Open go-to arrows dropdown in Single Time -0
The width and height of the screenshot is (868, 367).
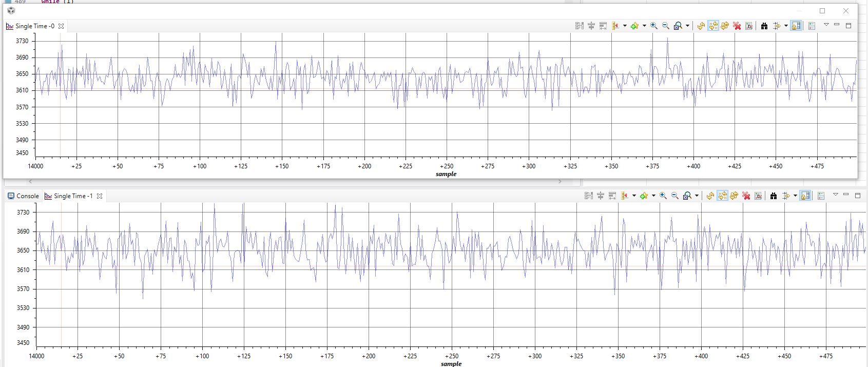point(786,26)
